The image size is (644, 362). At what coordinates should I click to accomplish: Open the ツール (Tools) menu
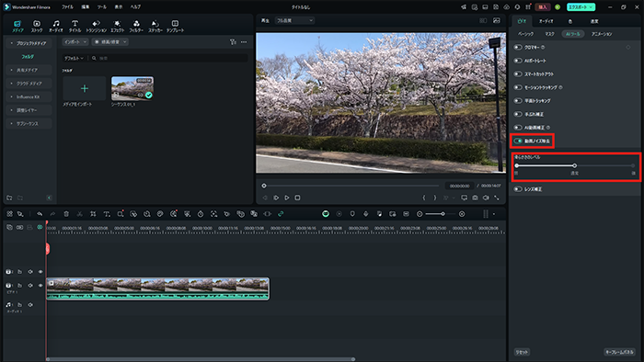(x=102, y=7)
